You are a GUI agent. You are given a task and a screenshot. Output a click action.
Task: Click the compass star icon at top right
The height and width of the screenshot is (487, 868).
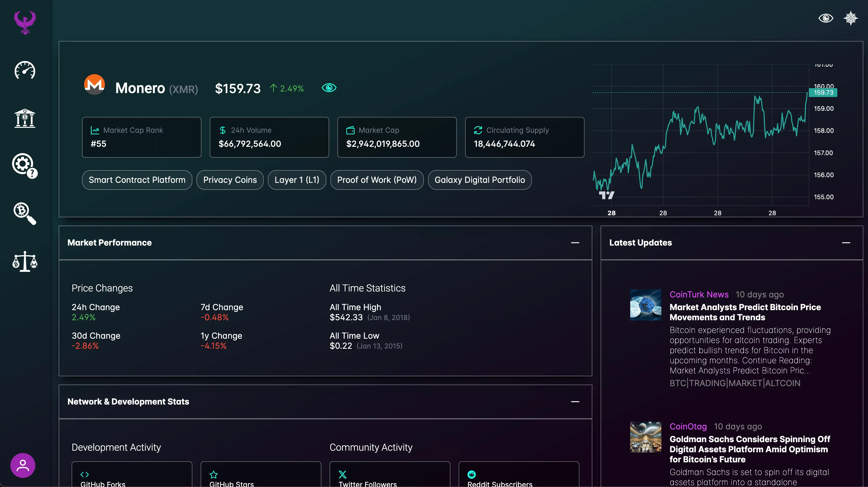click(x=850, y=18)
